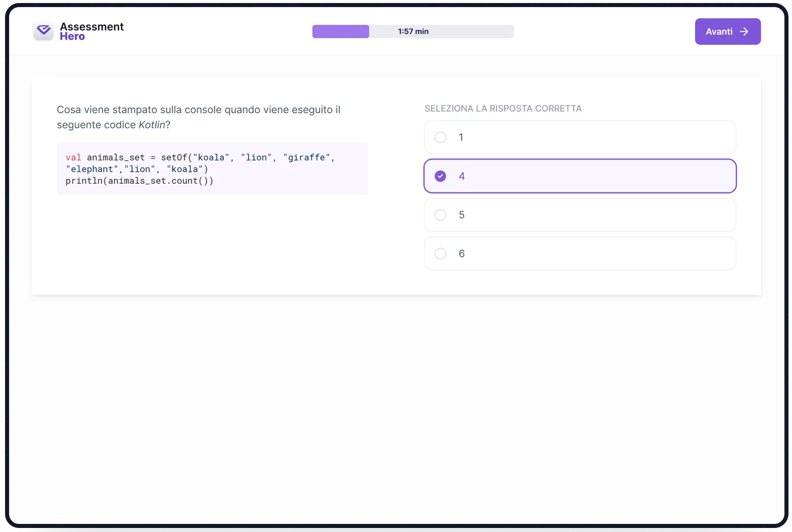Click the '1:57 min' timer label

[x=413, y=31]
